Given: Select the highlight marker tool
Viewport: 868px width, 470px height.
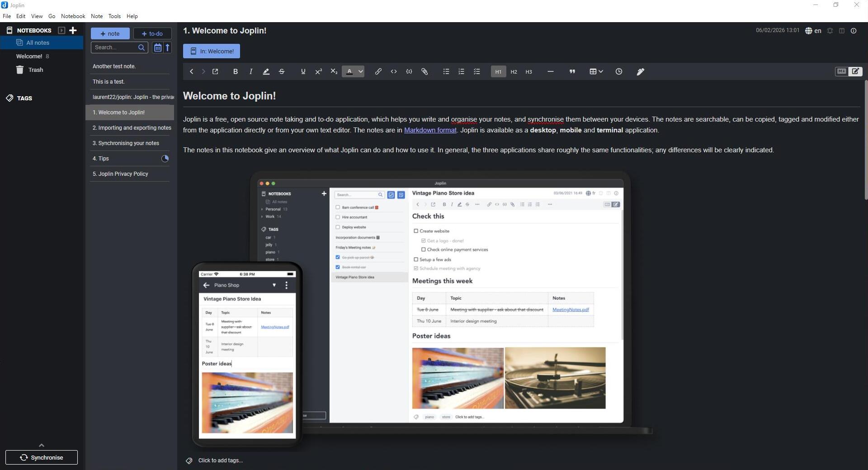Looking at the screenshot, I should (x=266, y=71).
